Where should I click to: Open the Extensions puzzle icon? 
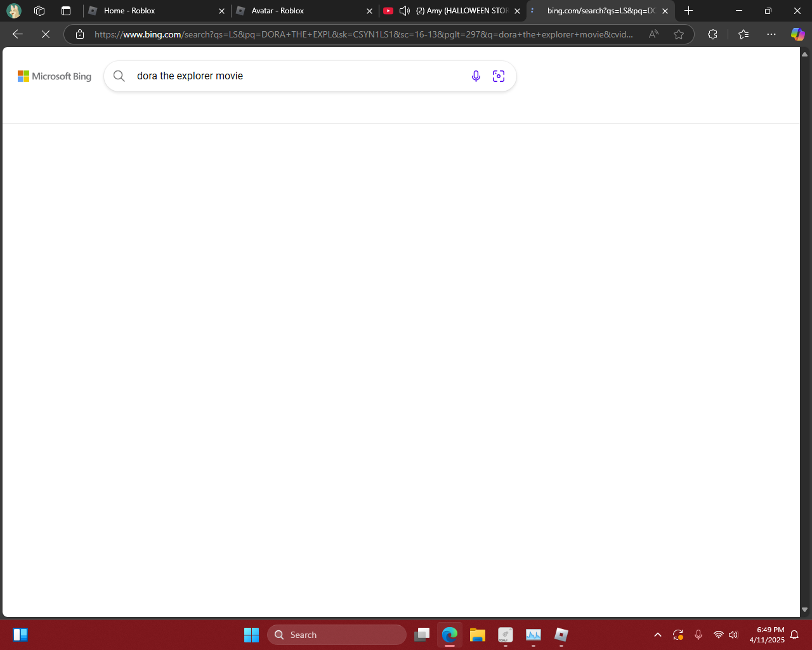click(712, 34)
